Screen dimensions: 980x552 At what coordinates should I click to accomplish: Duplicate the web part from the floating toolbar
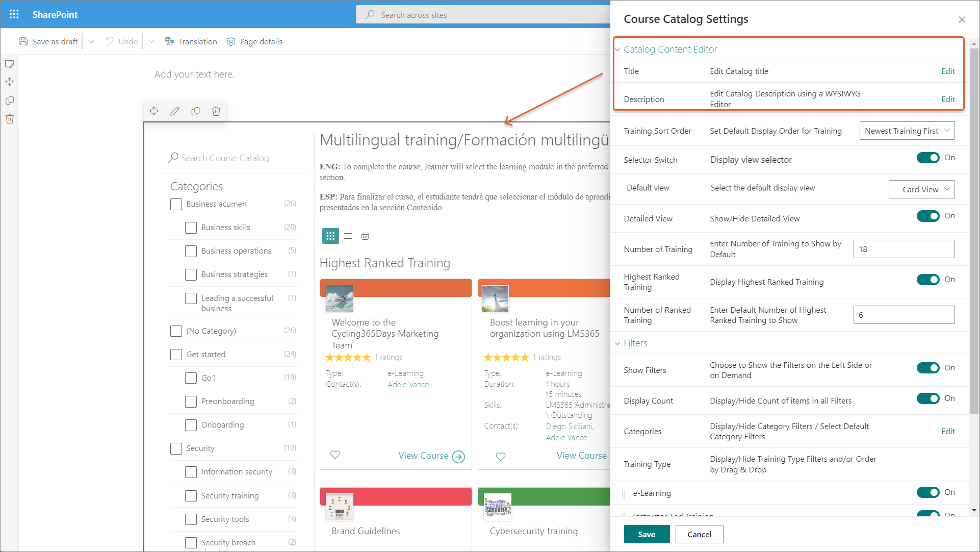click(195, 111)
